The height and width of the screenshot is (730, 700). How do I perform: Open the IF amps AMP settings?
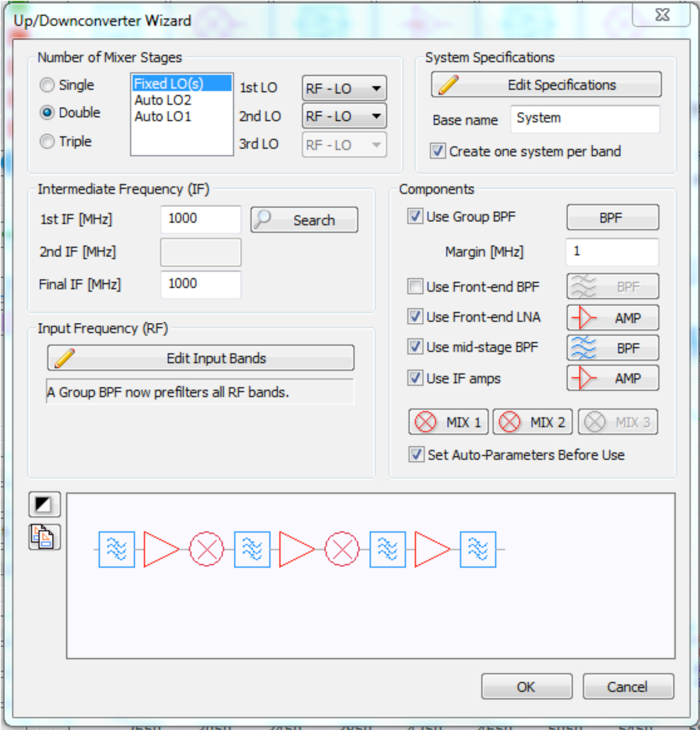coord(612,378)
